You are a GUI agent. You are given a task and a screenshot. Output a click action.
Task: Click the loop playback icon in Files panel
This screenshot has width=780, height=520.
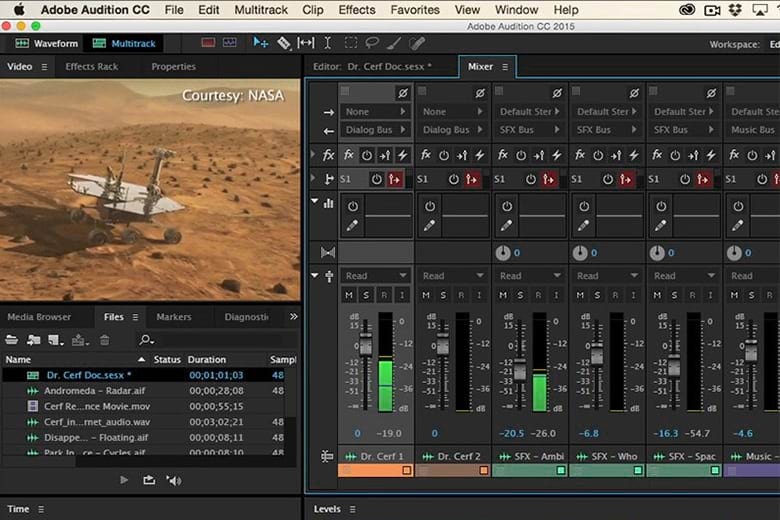(x=149, y=480)
